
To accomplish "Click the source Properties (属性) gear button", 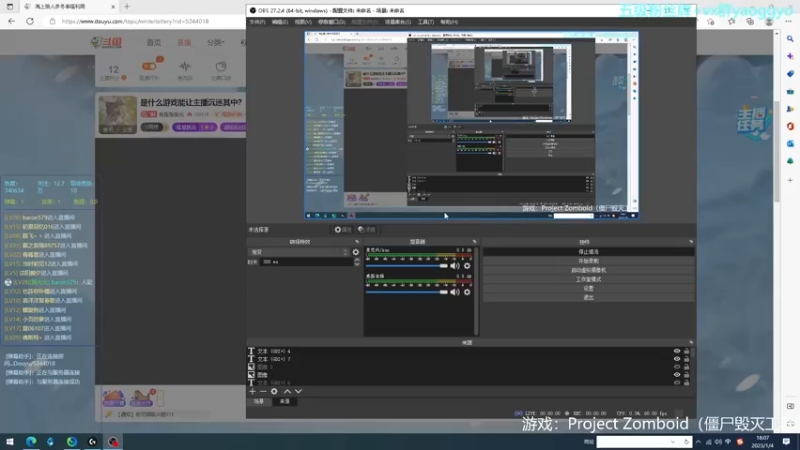I will 343,230.
